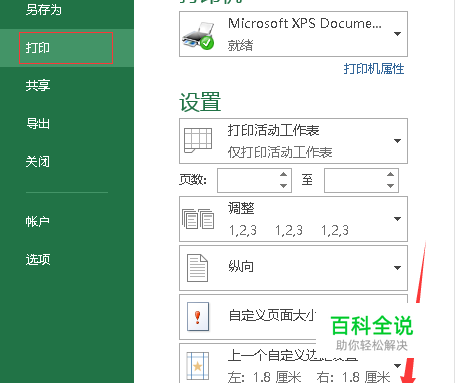
Task: Open the 打印机属性 printer properties link
Action: (374, 69)
